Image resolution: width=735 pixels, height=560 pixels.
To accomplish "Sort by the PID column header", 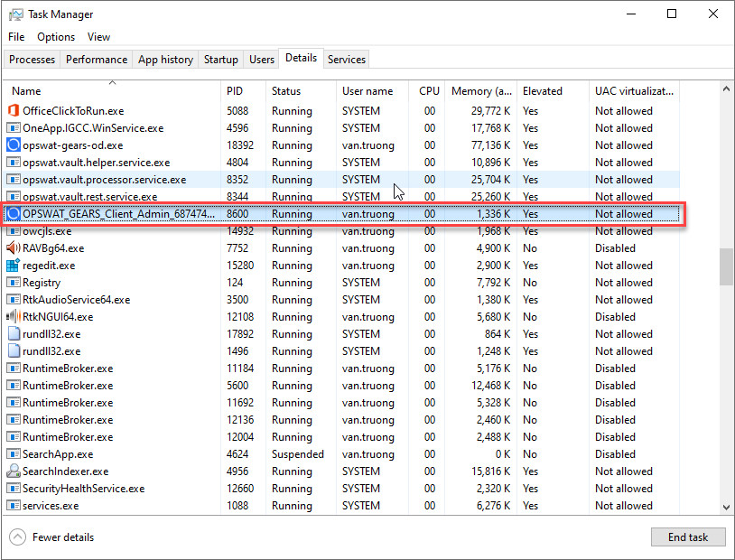I will coord(243,91).
